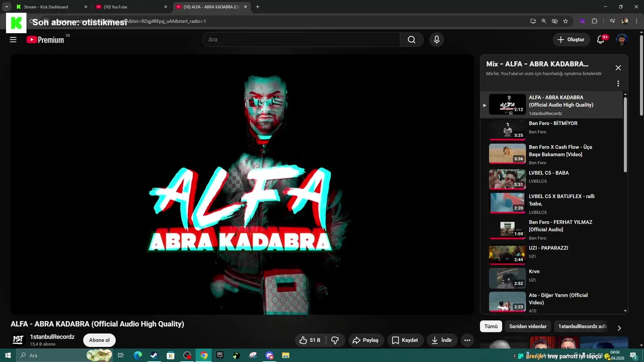
Task: Play Ben Fero - FERHAT YILMAZ Official Audio
Action: (x=552, y=229)
